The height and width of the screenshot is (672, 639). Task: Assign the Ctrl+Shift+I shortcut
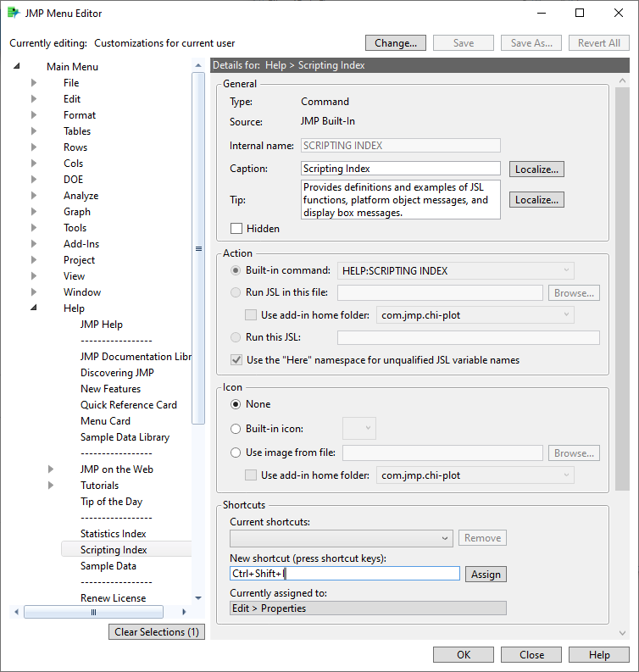(x=486, y=575)
